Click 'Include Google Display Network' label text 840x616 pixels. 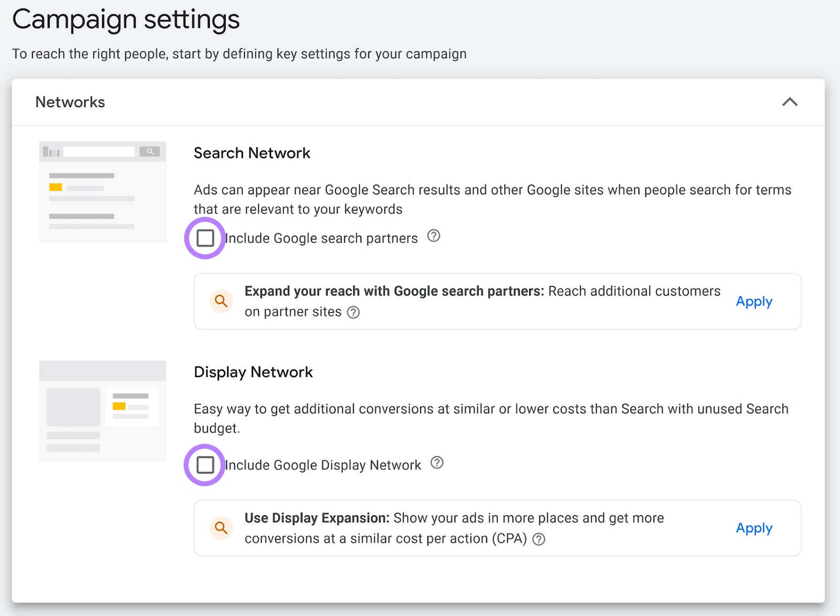coord(323,465)
